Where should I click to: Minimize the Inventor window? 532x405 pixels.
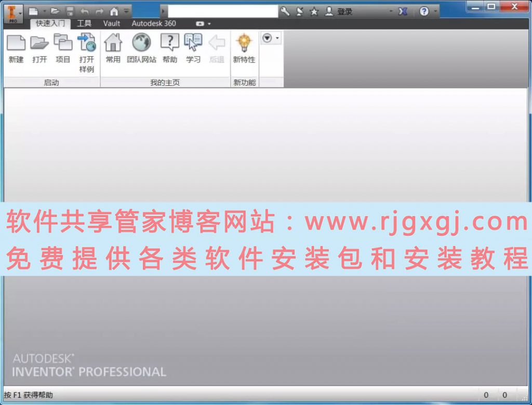click(476, 6)
